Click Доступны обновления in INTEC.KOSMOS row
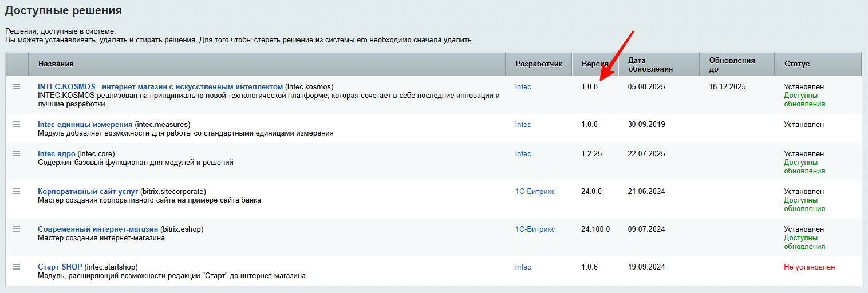Image resolution: width=868 pixels, height=293 pixels. tap(804, 100)
